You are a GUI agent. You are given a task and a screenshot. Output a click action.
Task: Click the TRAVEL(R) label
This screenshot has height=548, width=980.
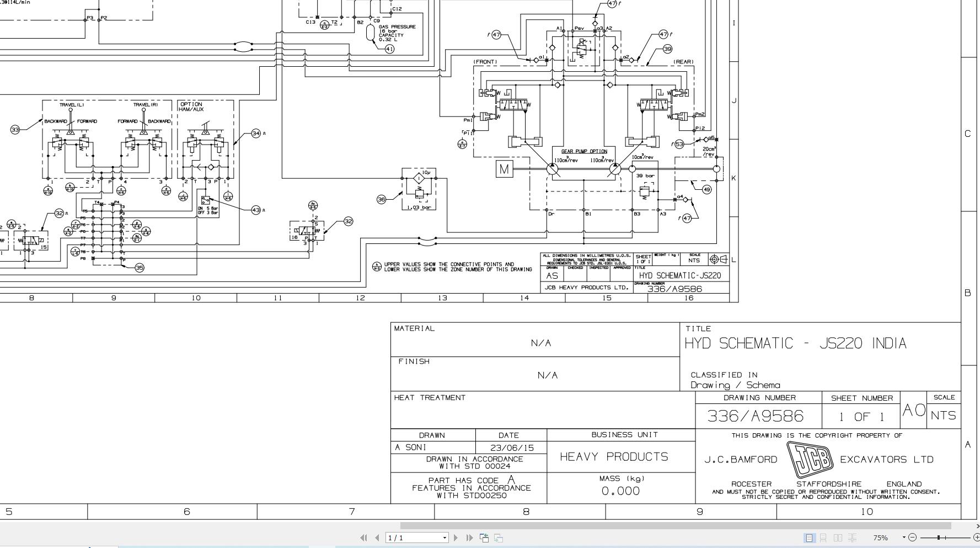(x=145, y=105)
